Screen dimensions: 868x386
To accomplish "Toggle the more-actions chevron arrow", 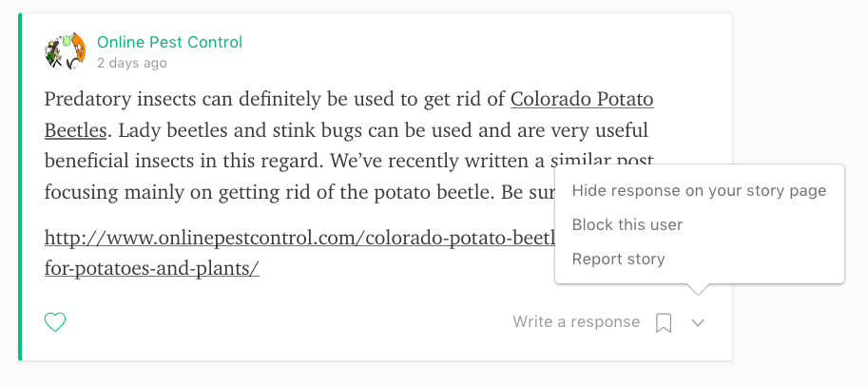I will pyautogui.click(x=698, y=323).
